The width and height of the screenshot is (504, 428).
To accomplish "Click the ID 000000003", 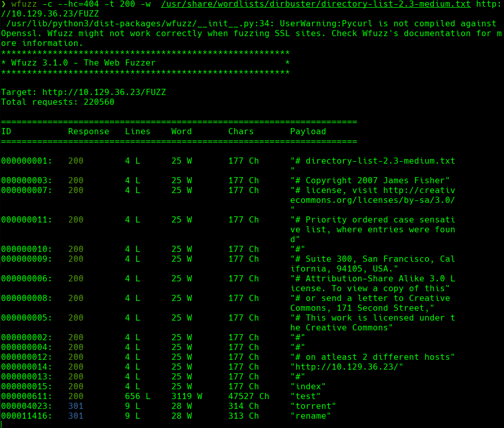I will tap(26, 181).
